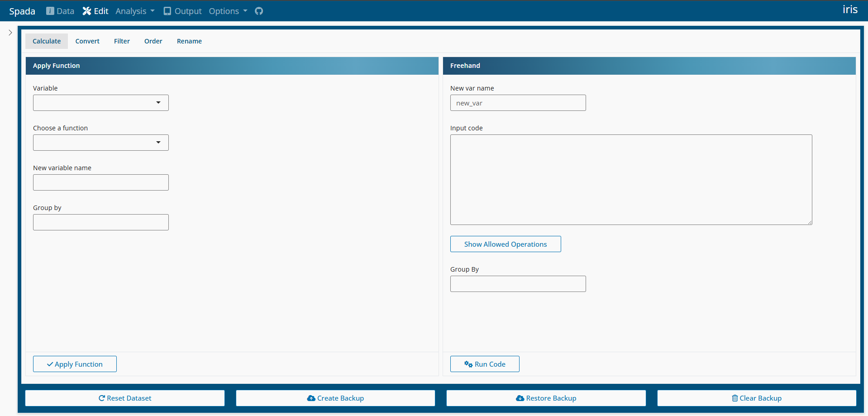Clear the backup with trash button

click(x=756, y=398)
